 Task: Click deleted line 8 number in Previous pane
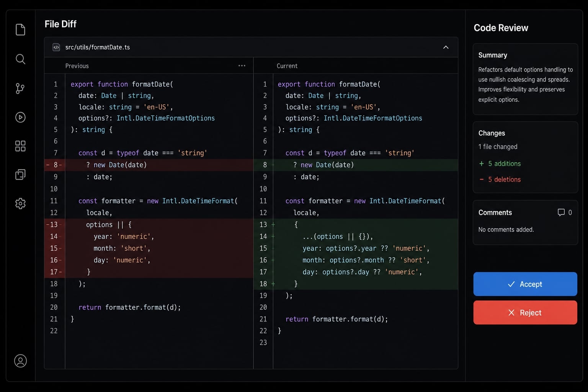(x=56, y=165)
